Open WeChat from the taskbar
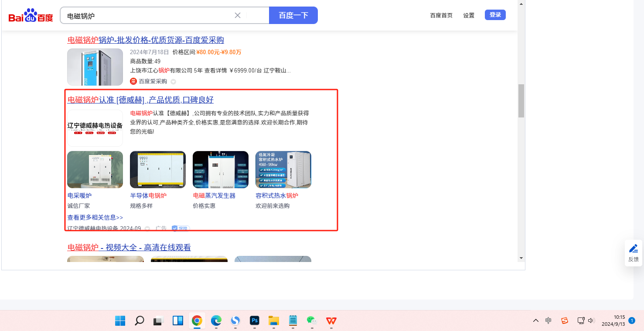This screenshot has width=644, height=331. [311, 321]
